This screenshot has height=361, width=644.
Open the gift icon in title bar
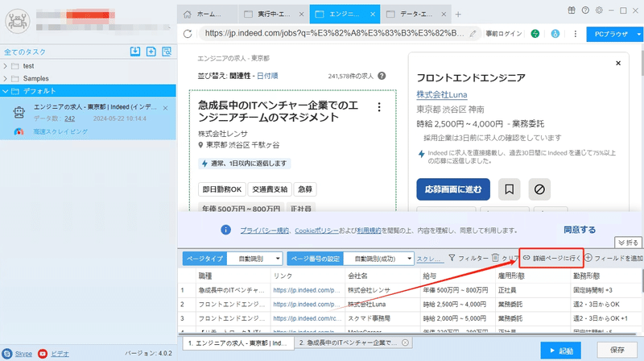572,10
